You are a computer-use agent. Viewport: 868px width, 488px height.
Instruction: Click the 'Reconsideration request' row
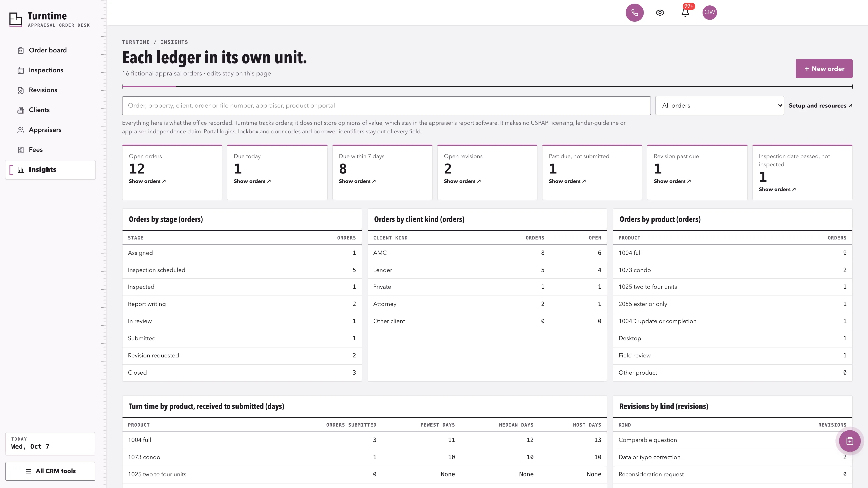point(733,474)
